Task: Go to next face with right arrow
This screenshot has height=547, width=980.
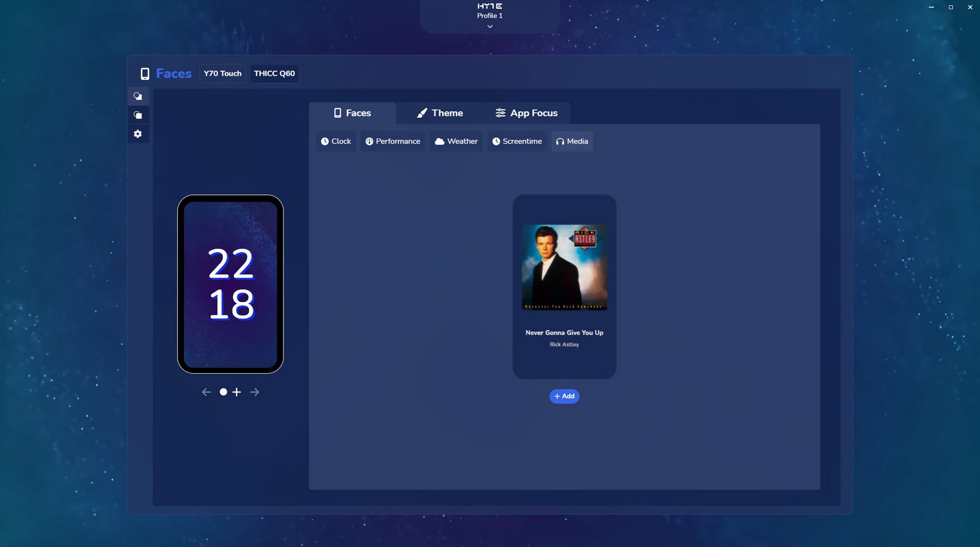Action: (254, 392)
